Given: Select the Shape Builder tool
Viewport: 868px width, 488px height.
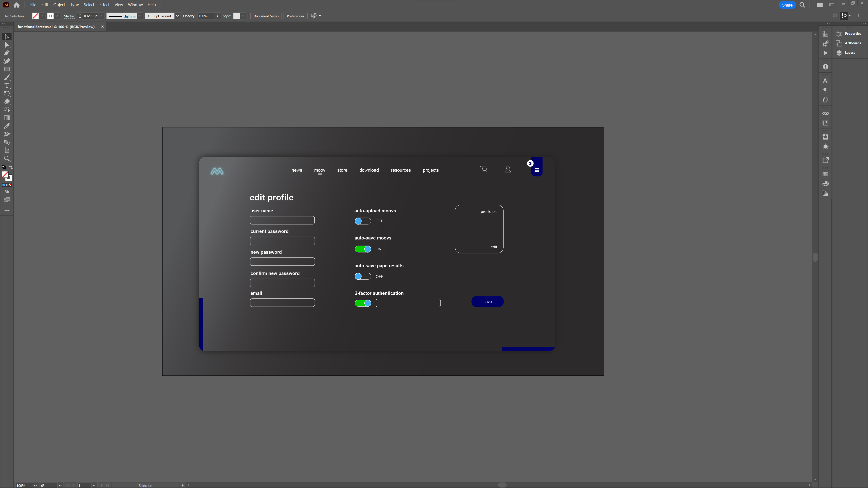Looking at the screenshot, I should (7, 110).
